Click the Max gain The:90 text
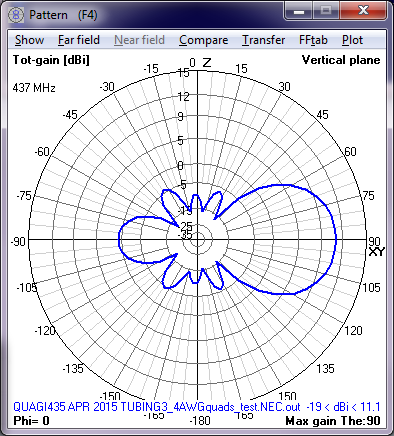The image size is (394, 436). (333, 421)
